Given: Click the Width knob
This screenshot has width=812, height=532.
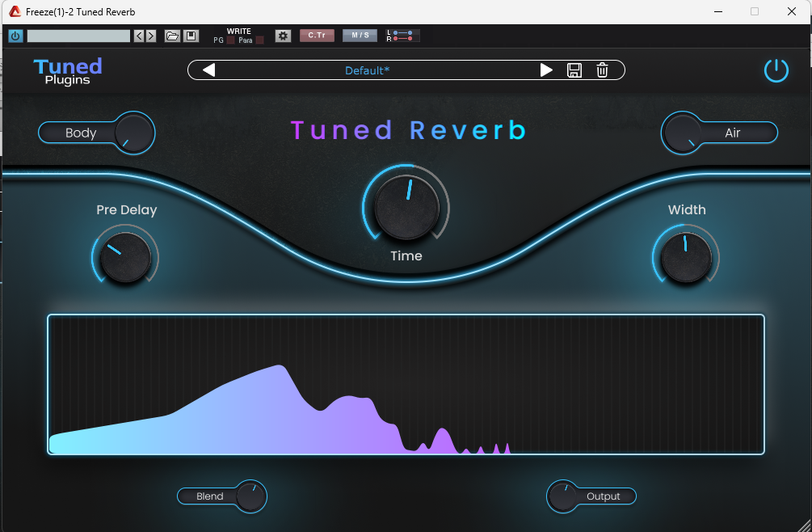Looking at the screenshot, I should 687,257.
